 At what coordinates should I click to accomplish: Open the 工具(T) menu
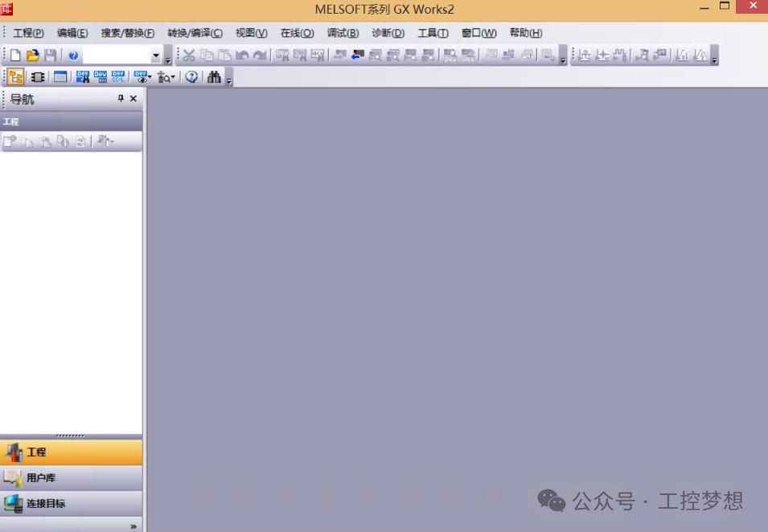point(433,33)
